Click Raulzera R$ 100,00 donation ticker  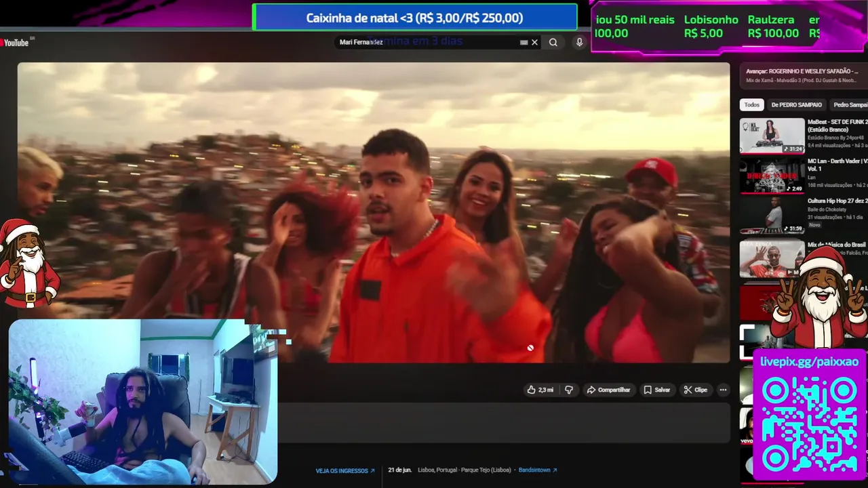(773, 26)
